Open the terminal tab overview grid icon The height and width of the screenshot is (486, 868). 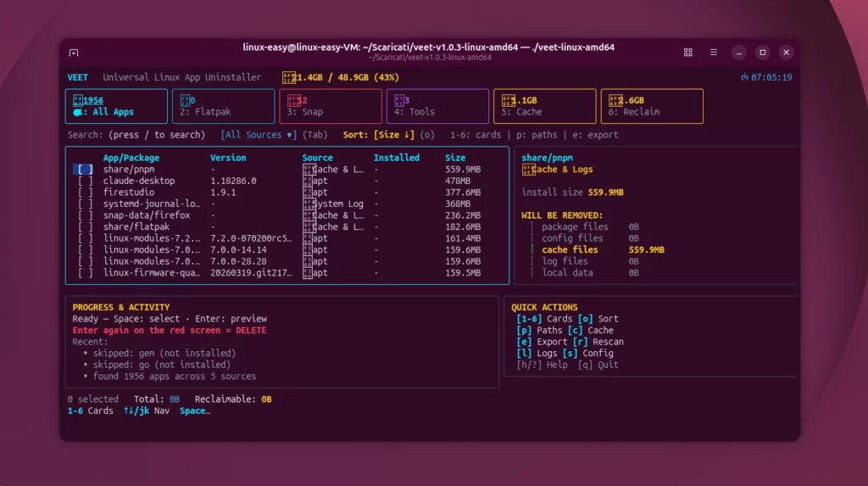688,52
